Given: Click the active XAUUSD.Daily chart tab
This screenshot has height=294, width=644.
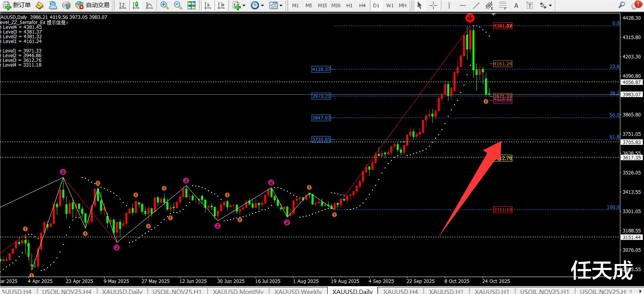Looking at the screenshot, I should pos(353,291).
